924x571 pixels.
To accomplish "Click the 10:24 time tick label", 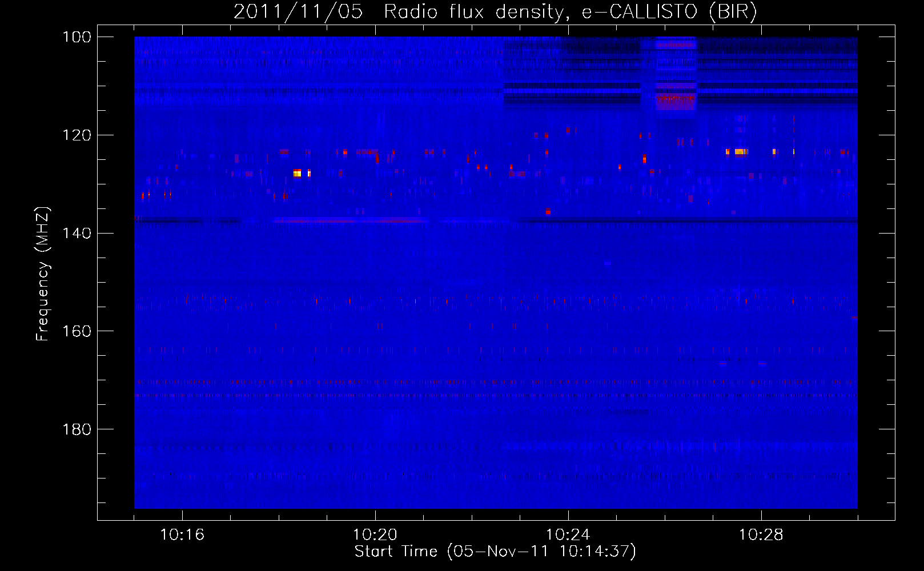I will click(568, 535).
